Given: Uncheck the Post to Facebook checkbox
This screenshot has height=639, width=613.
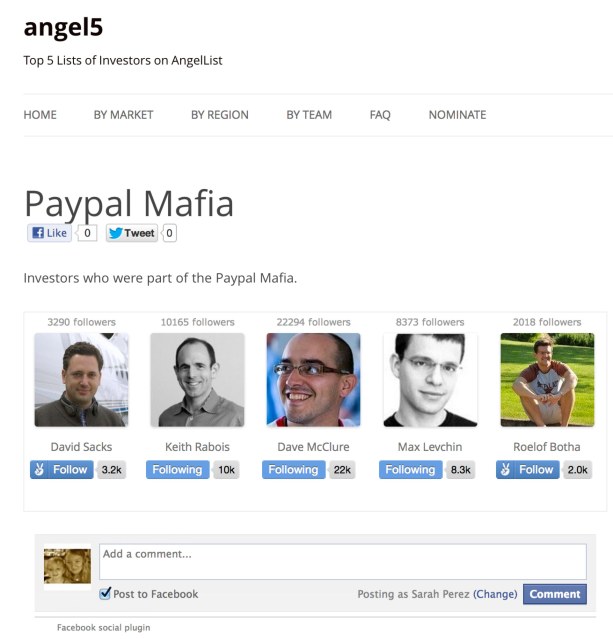Looking at the screenshot, I should [105, 593].
